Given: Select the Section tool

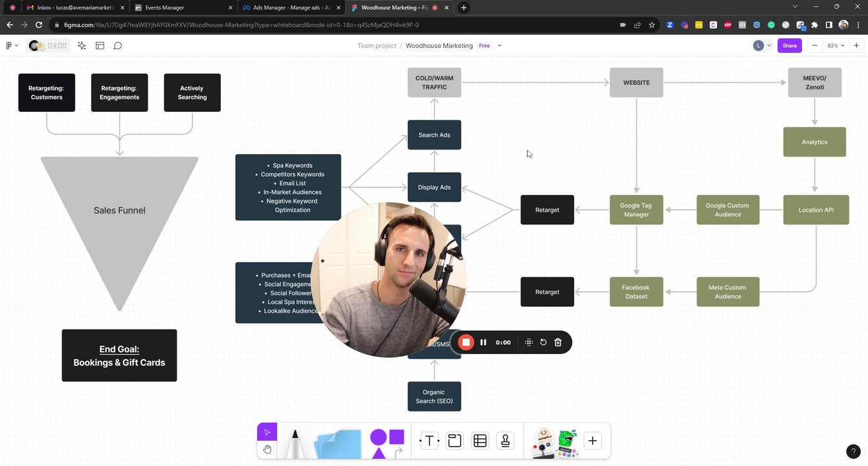Looking at the screenshot, I should (x=455, y=441).
